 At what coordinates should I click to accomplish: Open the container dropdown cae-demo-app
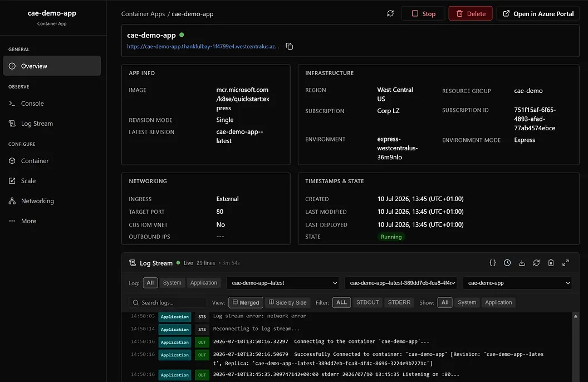(517, 283)
